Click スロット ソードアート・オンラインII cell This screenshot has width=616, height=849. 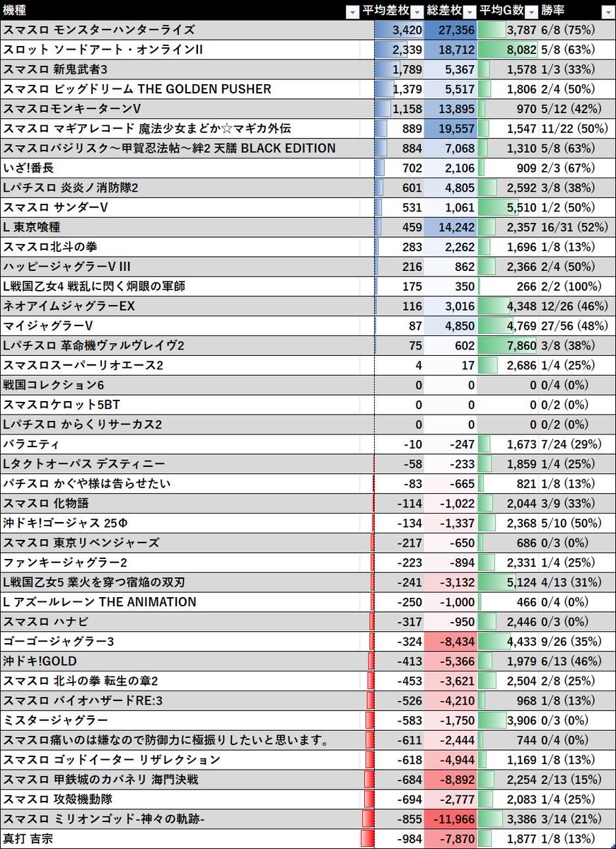click(x=180, y=50)
